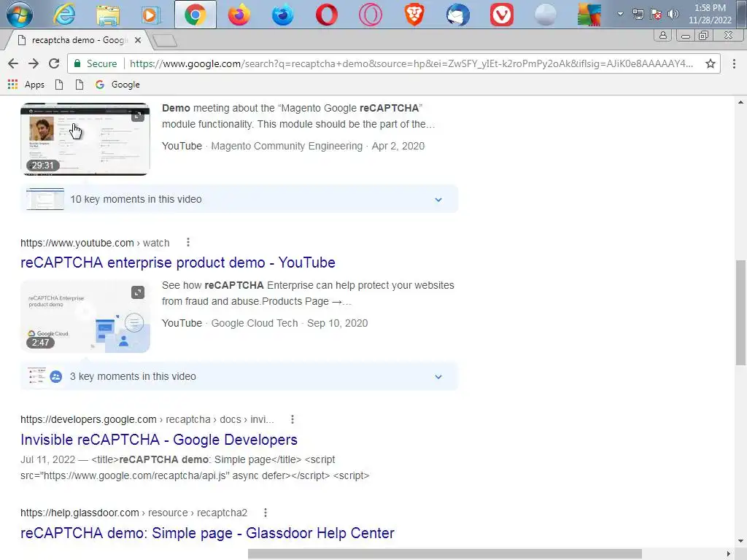Viewport: 747px width, 560px height.
Task: Play the 29:31 Magento demo video thumbnail
Action: coord(85,139)
